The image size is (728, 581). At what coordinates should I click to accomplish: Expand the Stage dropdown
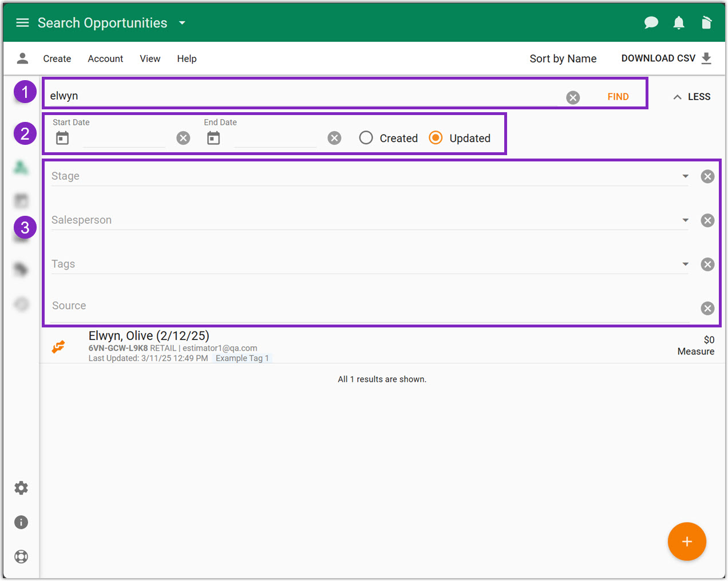tap(685, 176)
